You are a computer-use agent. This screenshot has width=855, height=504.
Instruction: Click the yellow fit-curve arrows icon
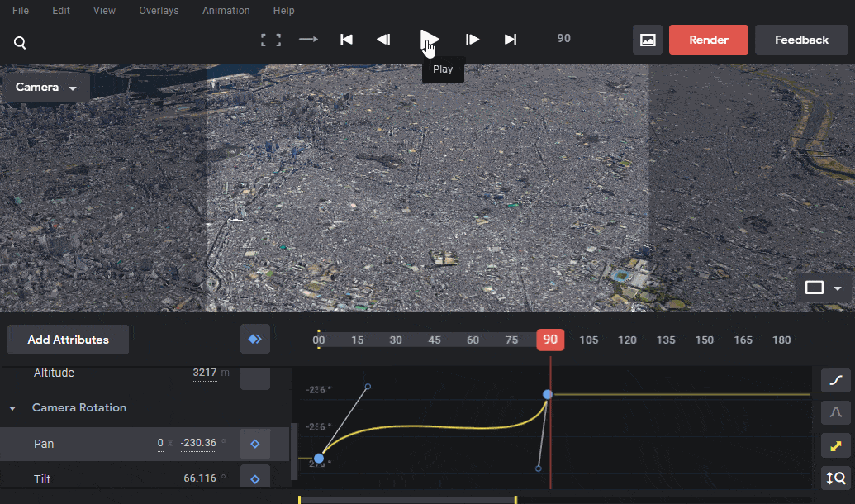pos(835,445)
